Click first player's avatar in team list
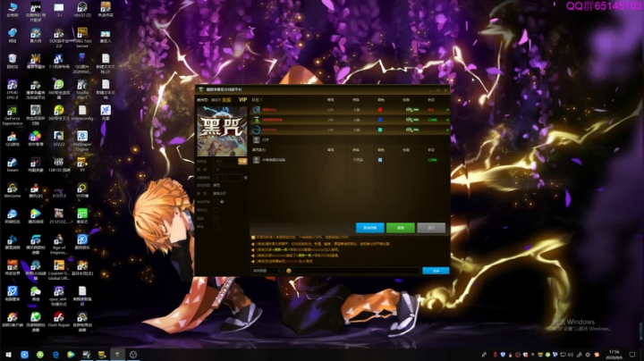The width and height of the screenshot is (644, 361). [257, 110]
